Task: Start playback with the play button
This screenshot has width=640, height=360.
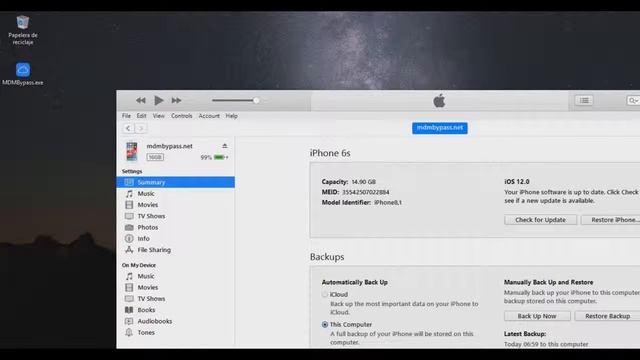Action: coord(159,100)
